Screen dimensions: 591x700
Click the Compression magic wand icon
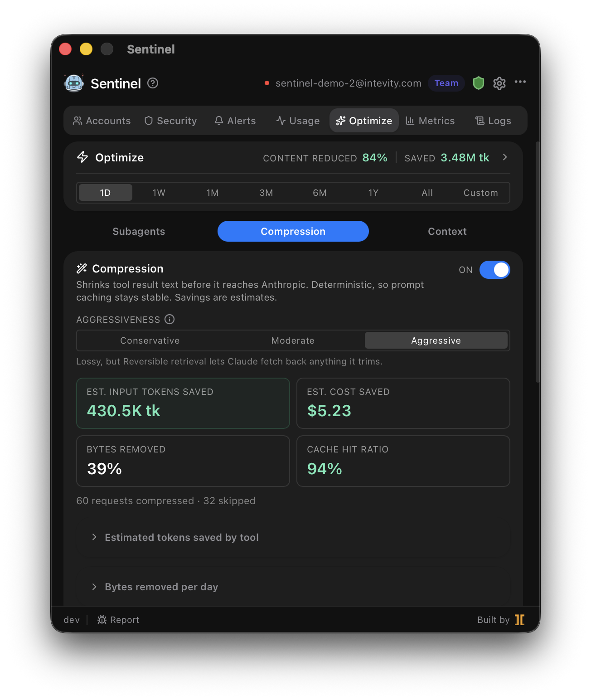[82, 268]
